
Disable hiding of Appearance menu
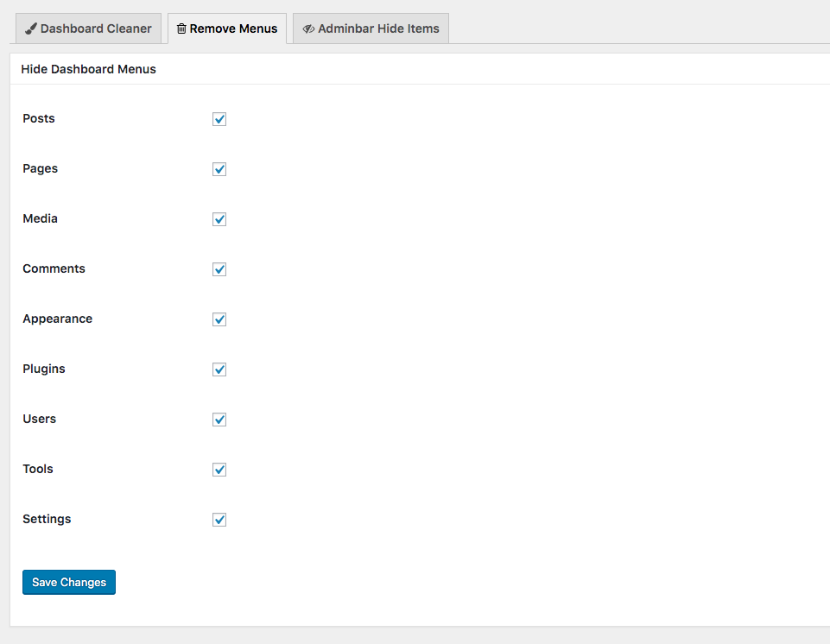point(219,319)
